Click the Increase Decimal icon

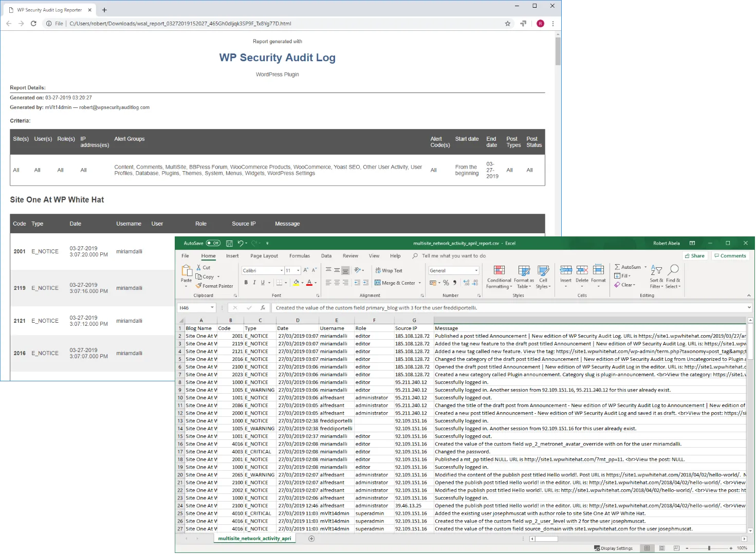(467, 283)
